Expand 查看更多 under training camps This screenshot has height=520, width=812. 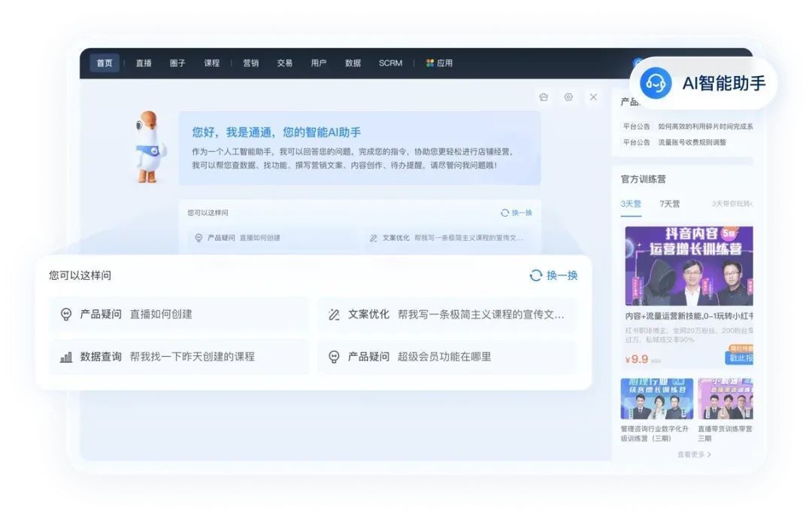pyautogui.click(x=693, y=455)
